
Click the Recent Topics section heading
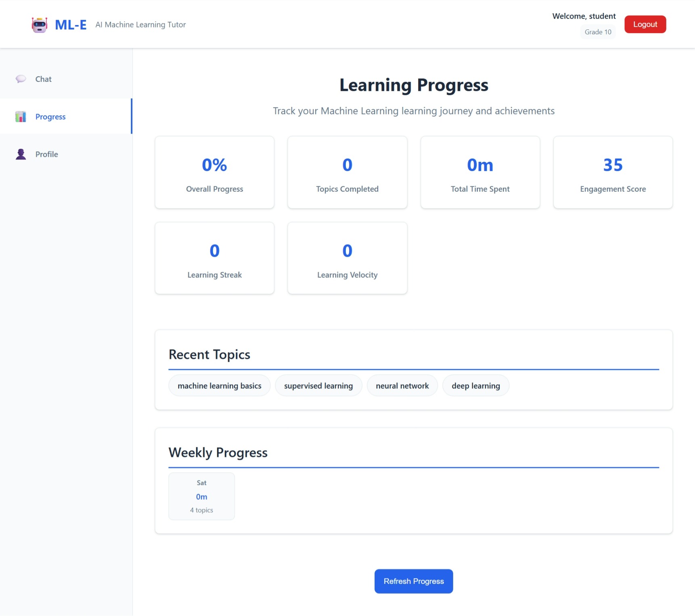pos(209,355)
